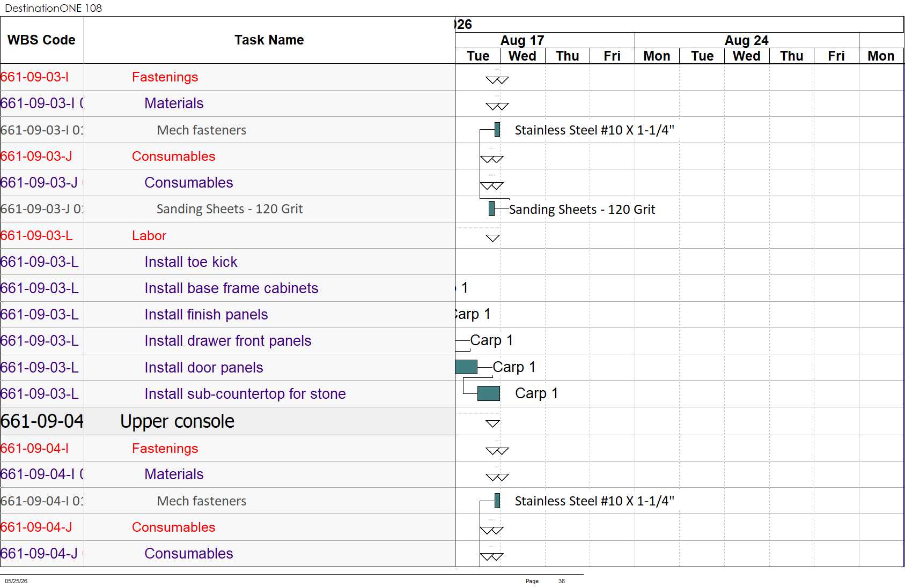Click the Aug 17 week header

point(522,40)
